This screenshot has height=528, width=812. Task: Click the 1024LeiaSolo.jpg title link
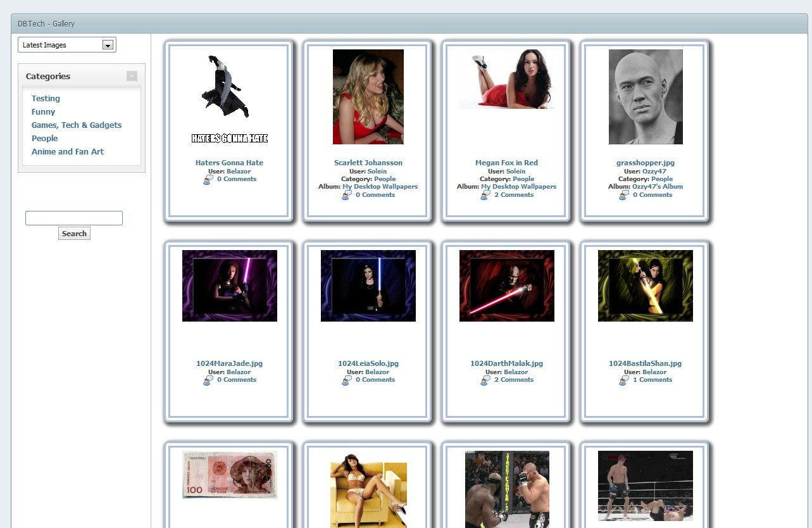pos(368,363)
